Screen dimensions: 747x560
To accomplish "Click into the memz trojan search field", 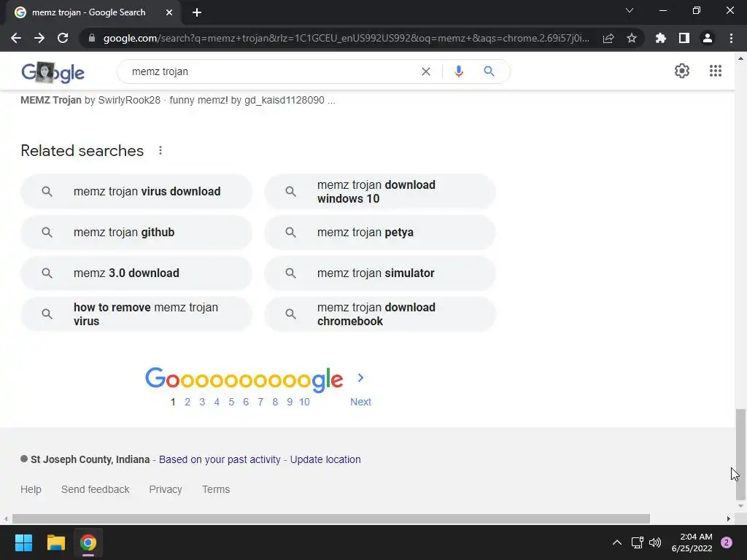I will coord(271,71).
